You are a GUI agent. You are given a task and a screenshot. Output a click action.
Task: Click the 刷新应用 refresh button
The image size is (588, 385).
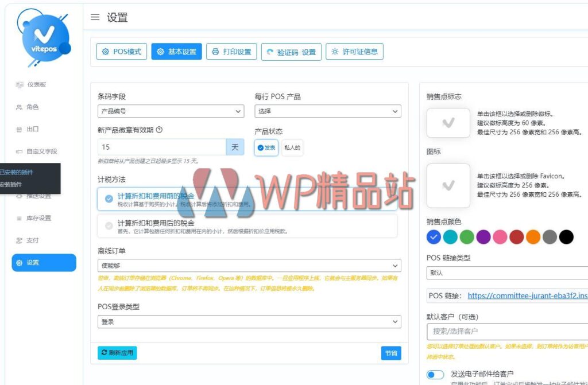117,353
